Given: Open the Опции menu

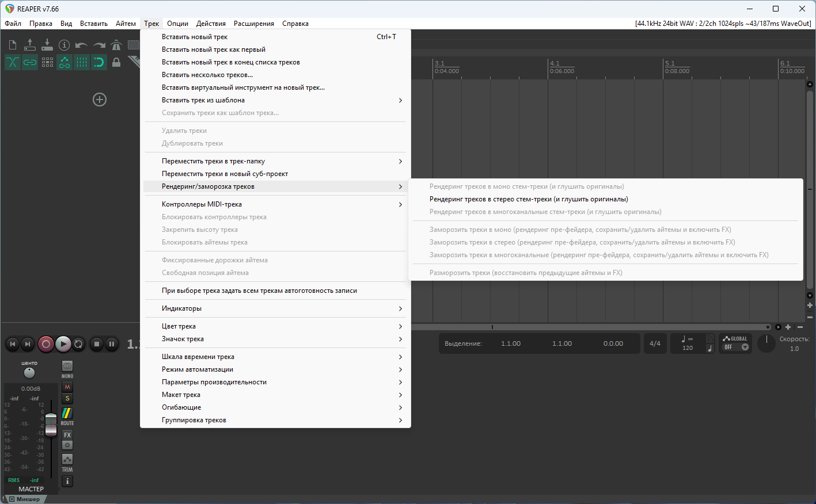Looking at the screenshot, I should coord(178,24).
